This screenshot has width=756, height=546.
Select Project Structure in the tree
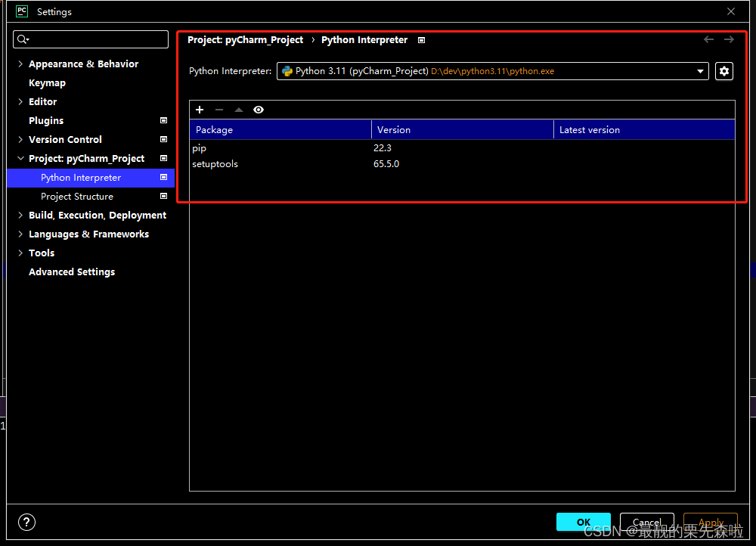(77, 197)
